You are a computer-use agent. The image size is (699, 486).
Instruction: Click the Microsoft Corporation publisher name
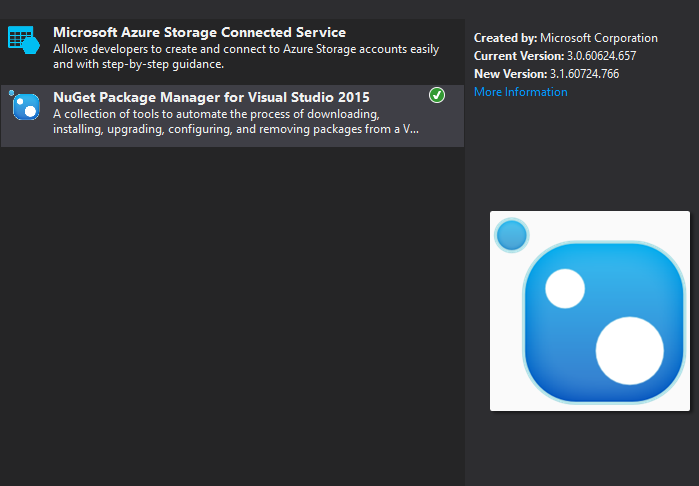(598, 38)
